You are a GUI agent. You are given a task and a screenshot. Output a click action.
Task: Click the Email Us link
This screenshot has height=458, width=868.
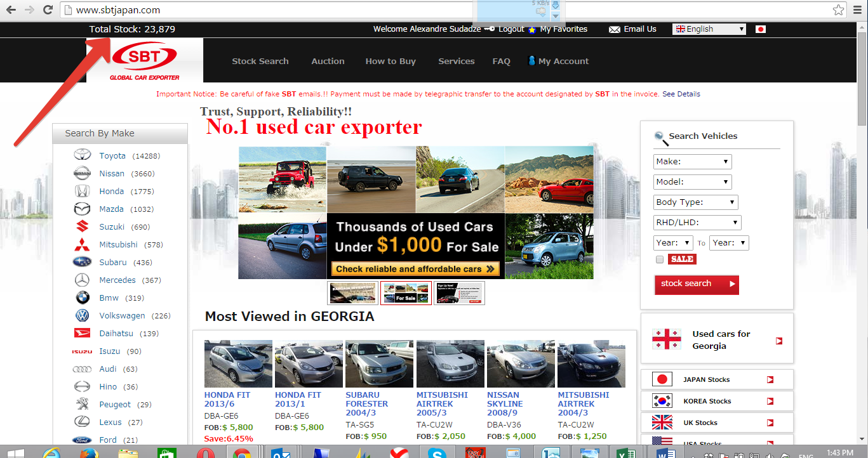pyautogui.click(x=640, y=29)
